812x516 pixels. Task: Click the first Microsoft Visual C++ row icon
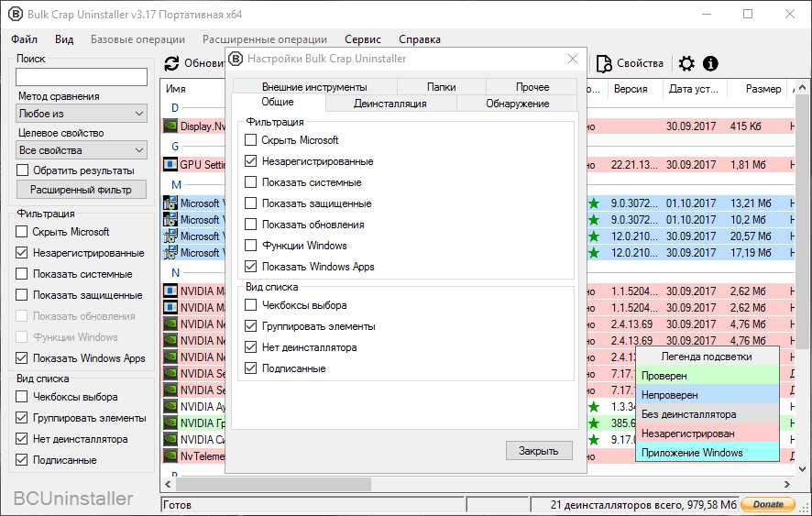(170, 203)
